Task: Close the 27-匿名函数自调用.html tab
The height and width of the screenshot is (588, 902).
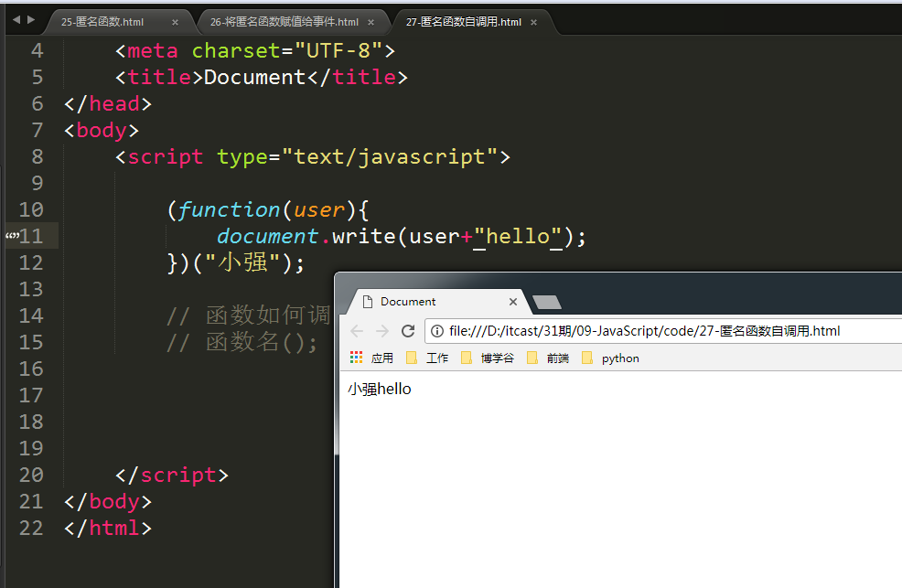Action: pos(535,22)
